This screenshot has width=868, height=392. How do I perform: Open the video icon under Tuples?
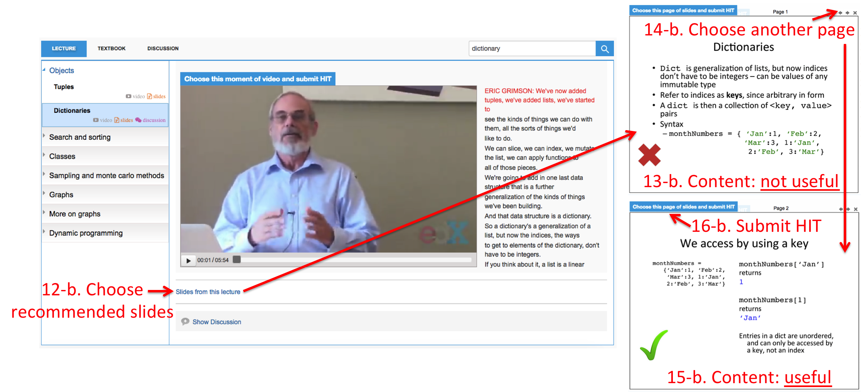tap(135, 96)
